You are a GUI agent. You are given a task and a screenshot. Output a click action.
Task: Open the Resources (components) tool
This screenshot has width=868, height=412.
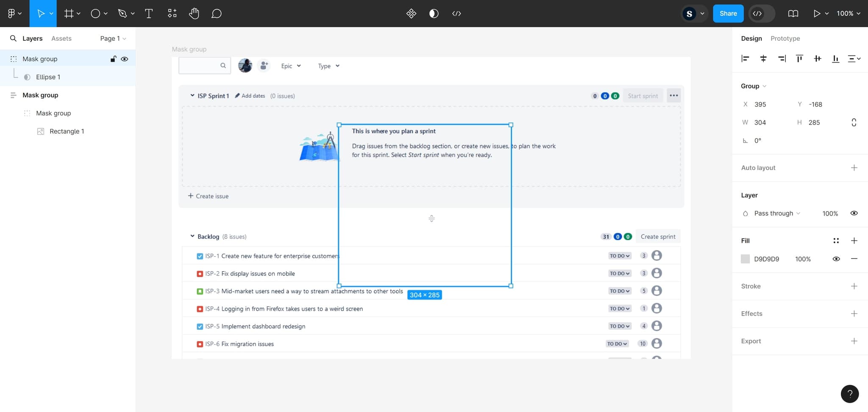click(x=172, y=14)
